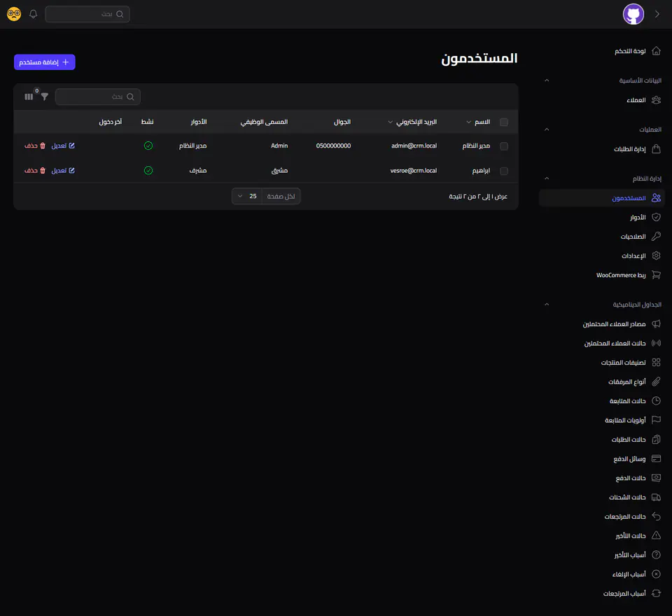Tick the select-all checkbox in the table header
The image size is (672, 616).
504,122
